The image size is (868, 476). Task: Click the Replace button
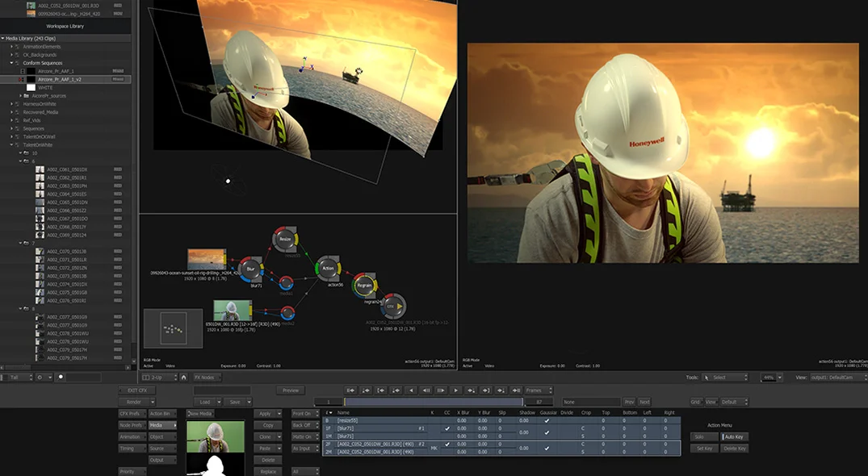268,472
